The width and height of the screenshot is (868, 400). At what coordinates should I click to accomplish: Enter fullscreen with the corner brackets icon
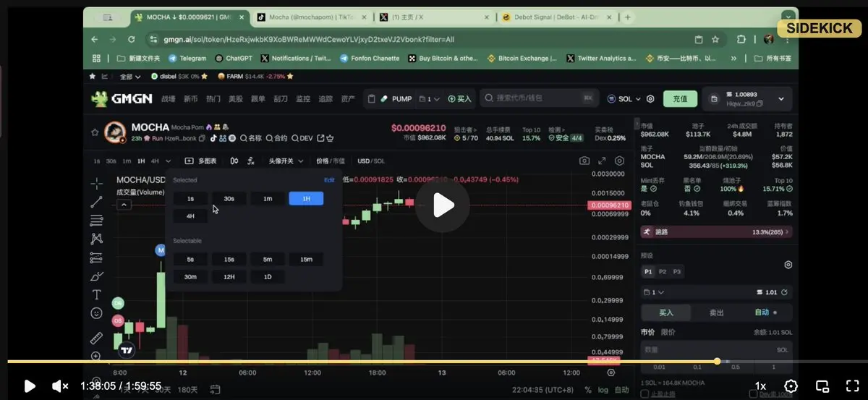coord(852,386)
